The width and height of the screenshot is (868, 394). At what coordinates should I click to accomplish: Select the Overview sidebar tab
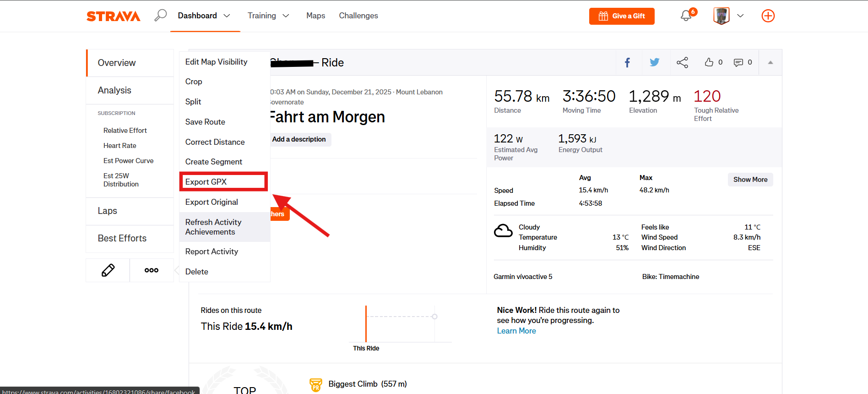click(x=130, y=63)
